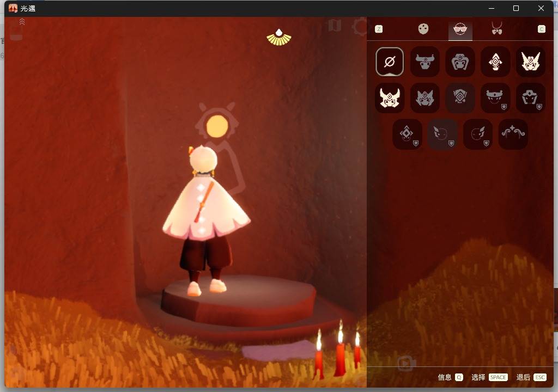This screenshot has height=392, width=558.
Task: Open the glasses accessory tab
Action: pyautogui.click(x=460, y=29)
